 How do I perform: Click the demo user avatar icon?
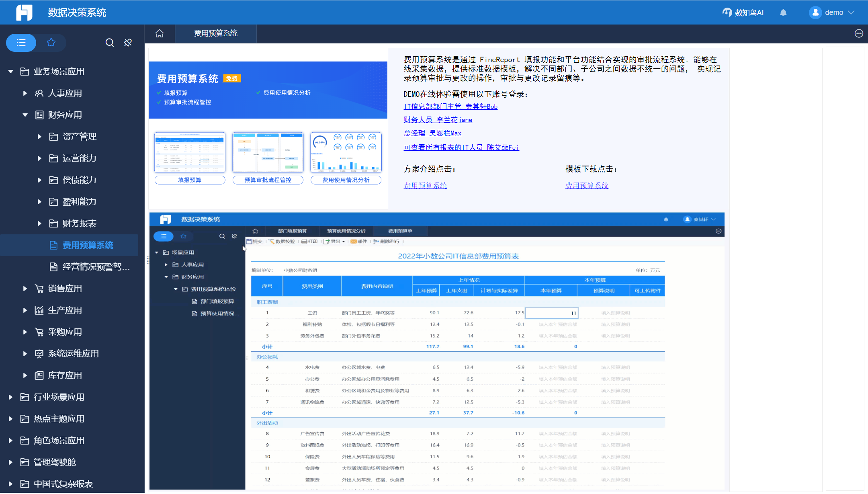click(815, 12)
